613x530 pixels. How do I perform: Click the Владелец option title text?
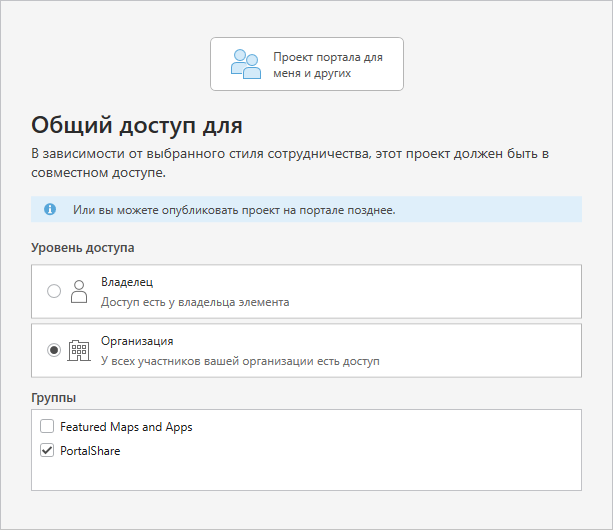[x=127, y=283]
